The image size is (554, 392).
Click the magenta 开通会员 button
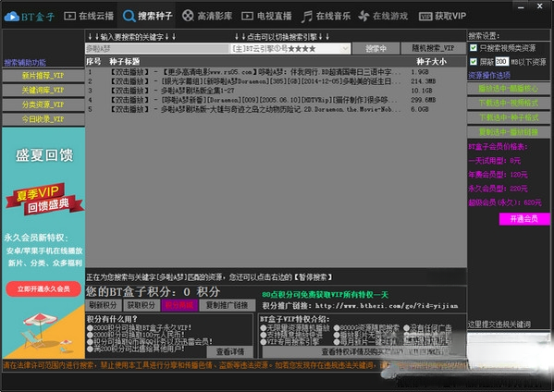click(524, 219)
